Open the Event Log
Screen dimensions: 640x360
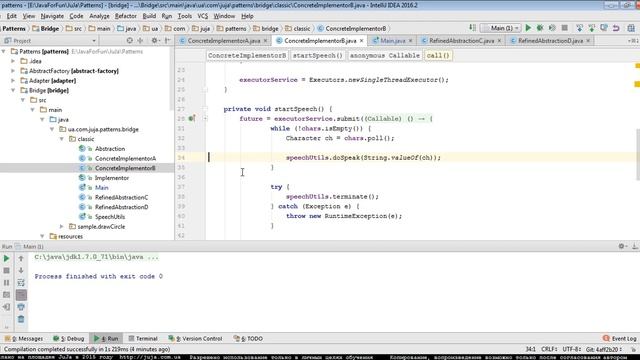pos(620,338)
